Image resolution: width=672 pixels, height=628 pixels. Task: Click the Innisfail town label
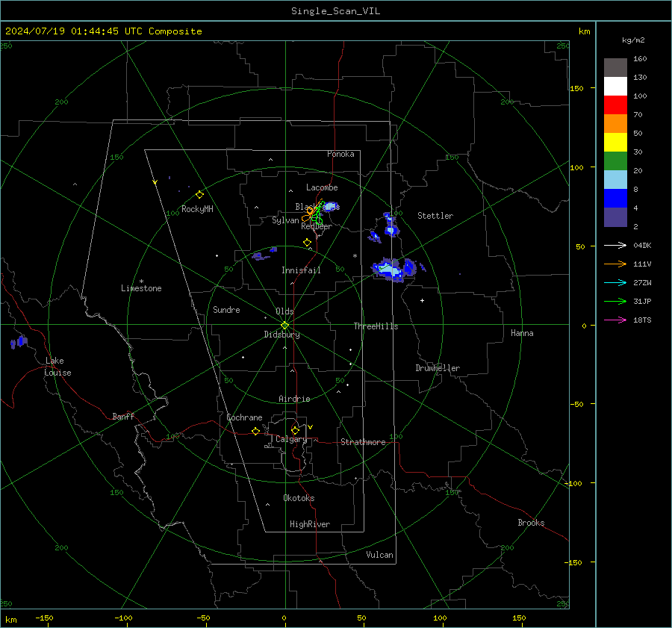pyautogui.click(x=301, y=270)
